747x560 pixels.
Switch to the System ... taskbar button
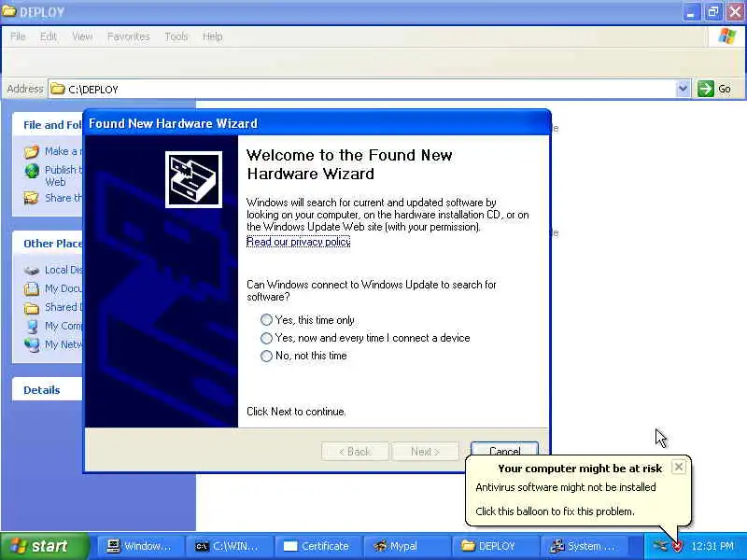point(585,546)
